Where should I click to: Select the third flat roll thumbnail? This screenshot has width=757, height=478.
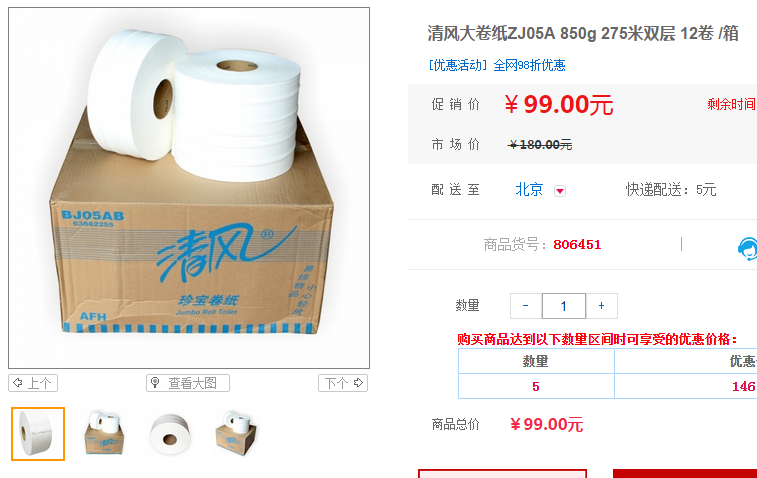tap(170, 434)
